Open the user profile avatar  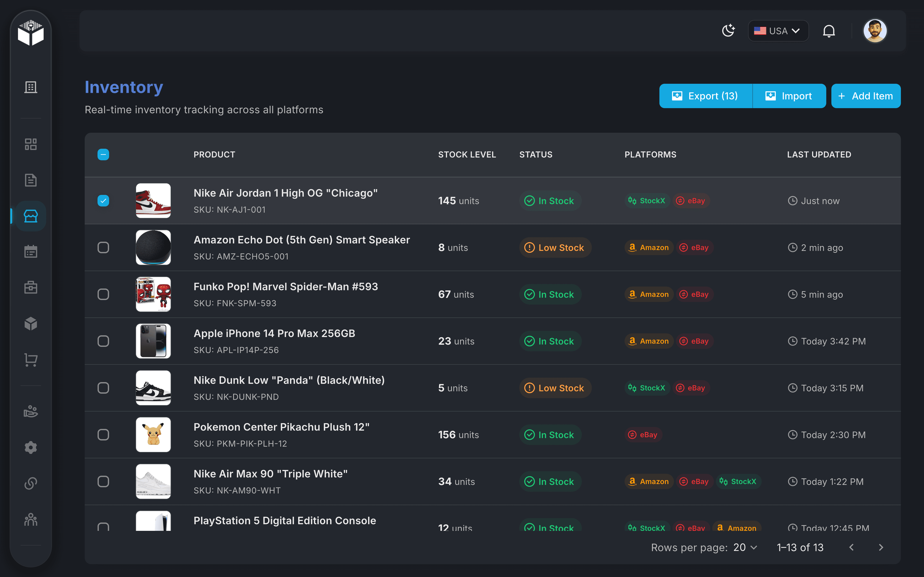[875, 31]
